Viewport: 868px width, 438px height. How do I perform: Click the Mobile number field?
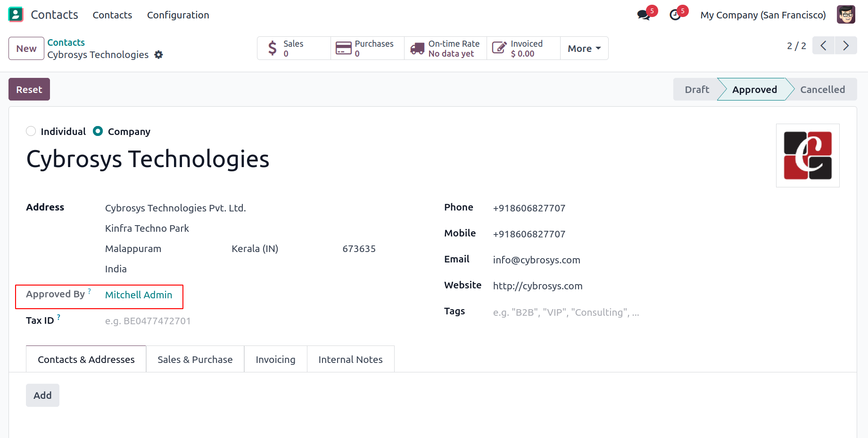[529, 234]
